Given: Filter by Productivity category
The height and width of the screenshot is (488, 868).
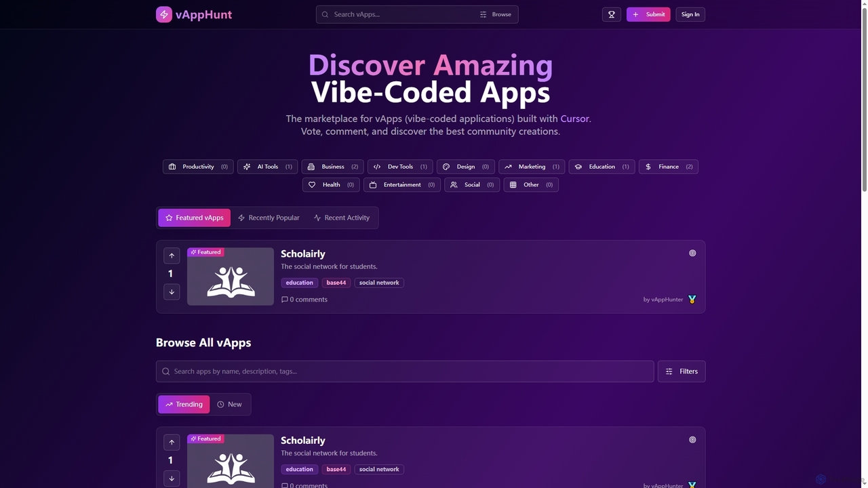Looking at the screenshot, I should (x=198, y=167).
